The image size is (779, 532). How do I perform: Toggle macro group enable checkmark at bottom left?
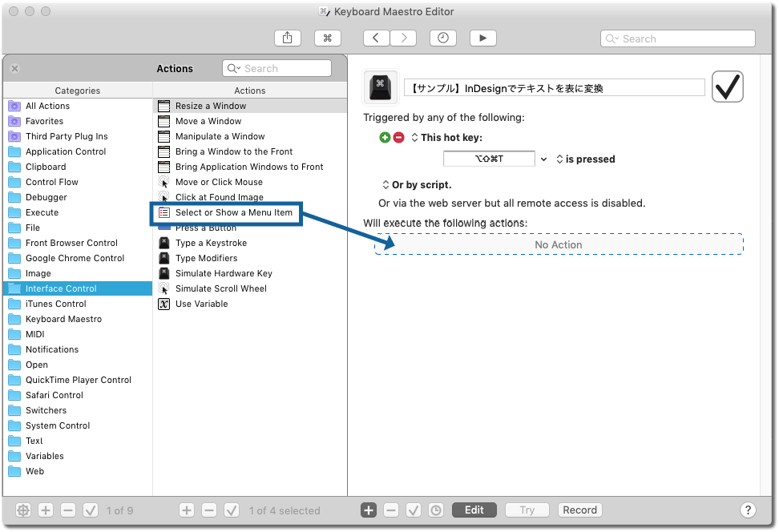click(91, 510)
